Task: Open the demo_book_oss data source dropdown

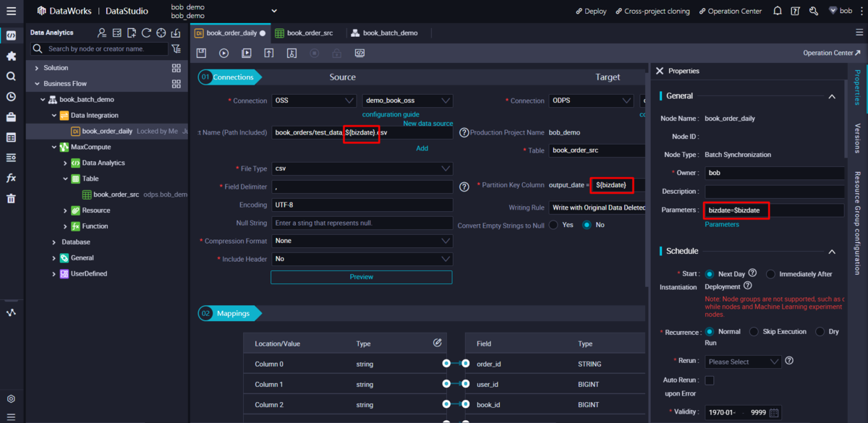Action: (407, 101)
